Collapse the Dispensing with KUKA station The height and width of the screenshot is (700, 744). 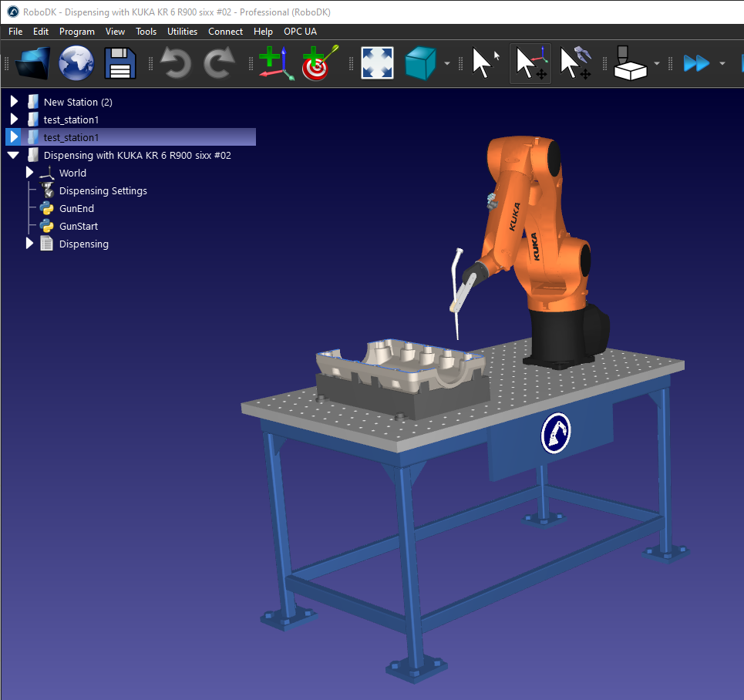pos(13,155)
